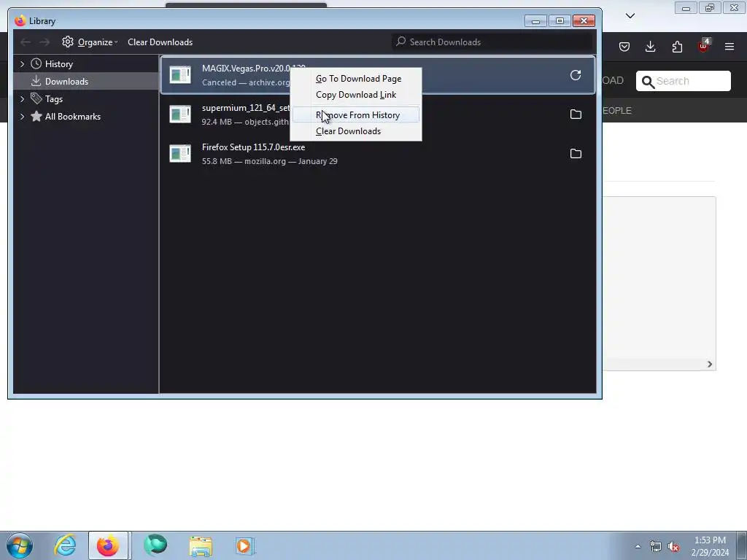
Task: Open Windows Media Player from taskbar
Action: click(245, 545)
